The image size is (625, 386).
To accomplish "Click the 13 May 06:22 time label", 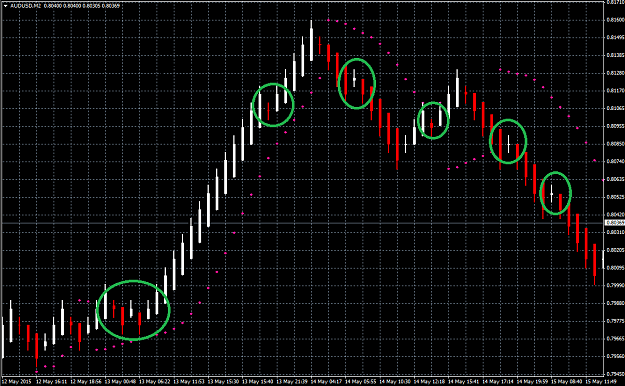I will coord(155,382).
